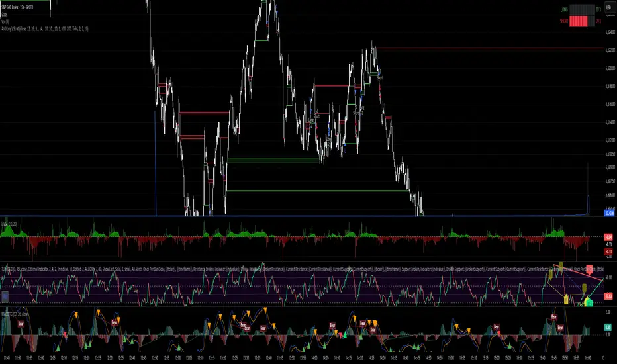Select the Vol indicator legend
Image resolution: width=617 pixels, height=364 pixels.
point(5,21)
